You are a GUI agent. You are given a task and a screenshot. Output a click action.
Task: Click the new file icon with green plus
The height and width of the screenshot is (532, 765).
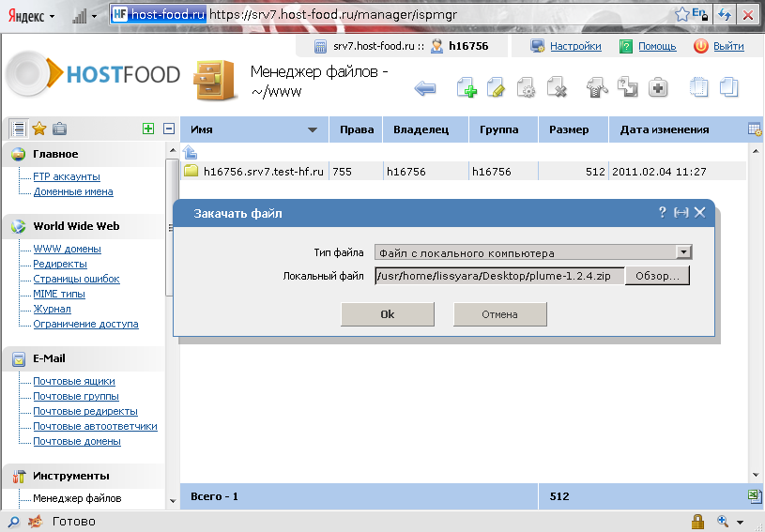coord(467,89)
